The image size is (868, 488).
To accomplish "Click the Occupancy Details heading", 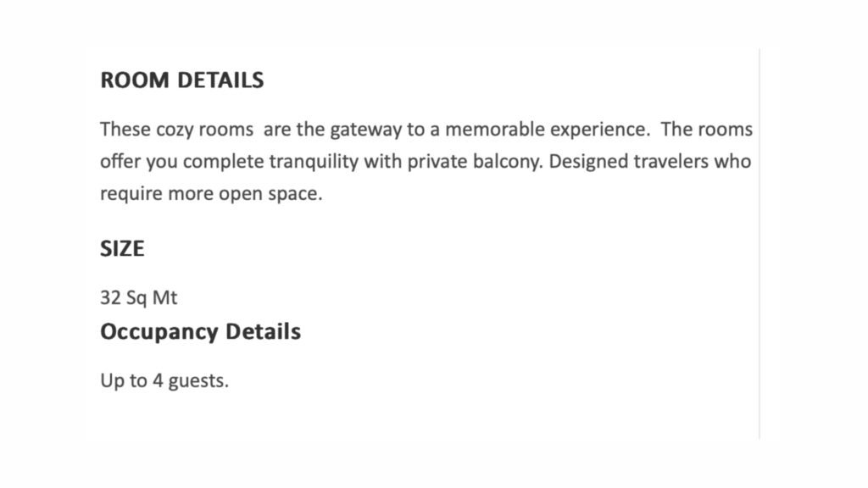I will click(x=200, y=331).
